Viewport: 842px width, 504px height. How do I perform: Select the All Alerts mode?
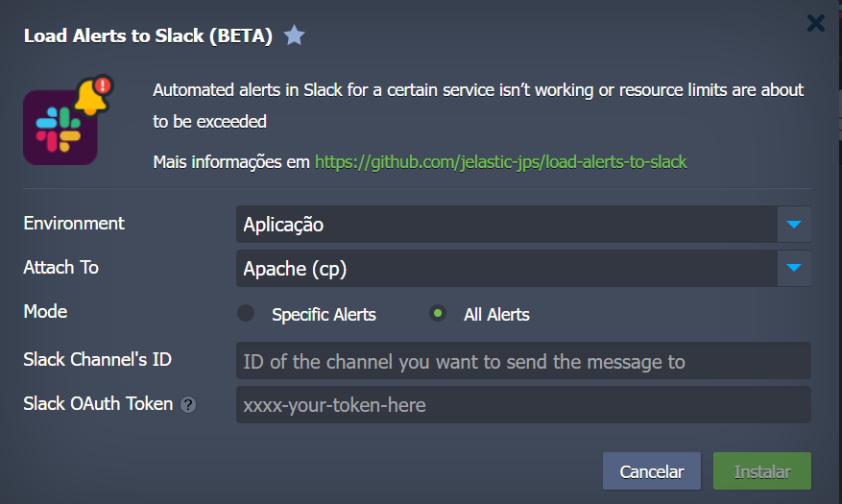pos(438,314)
